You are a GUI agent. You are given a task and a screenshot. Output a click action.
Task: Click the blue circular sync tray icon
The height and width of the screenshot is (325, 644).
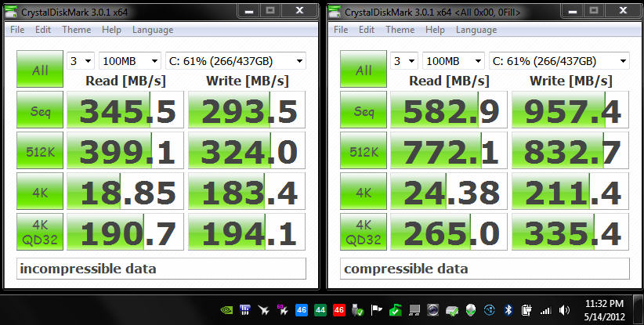point(489,310)
